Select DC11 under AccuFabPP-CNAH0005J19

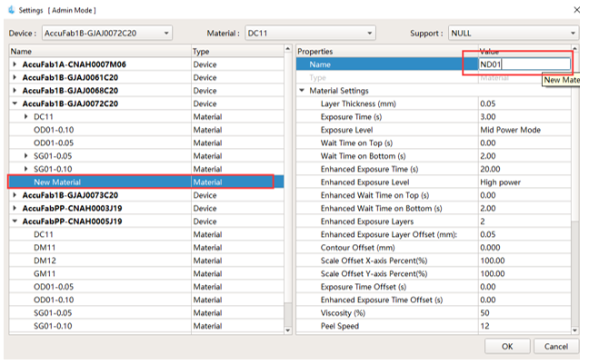pyautogui.click(x=146, y=234)
